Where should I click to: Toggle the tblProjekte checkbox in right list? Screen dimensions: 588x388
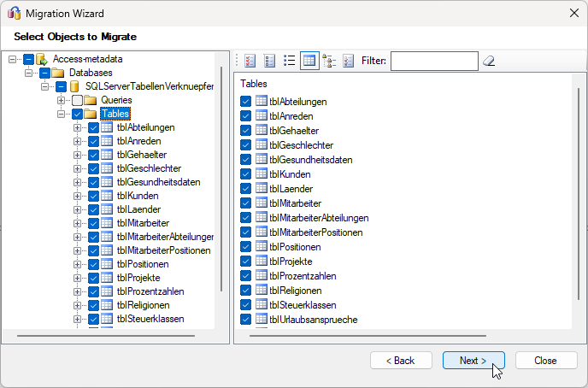(x=246, y=262)
